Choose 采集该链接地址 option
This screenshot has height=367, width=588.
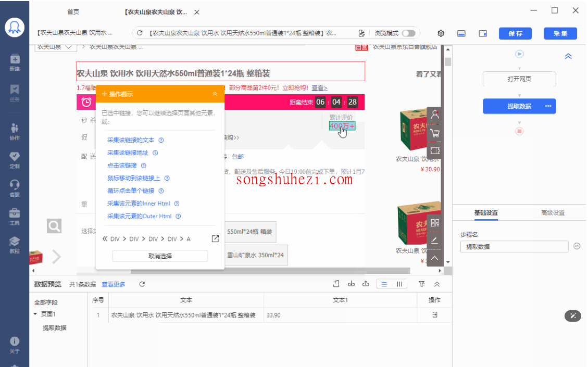[128, 153]
